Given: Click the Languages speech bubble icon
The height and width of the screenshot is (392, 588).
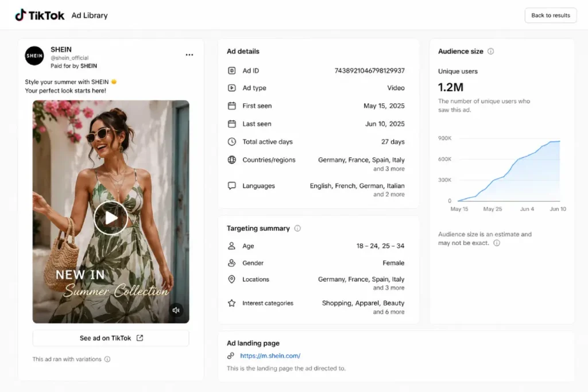Looking at the screenshot, I should pyautogui.click(x=232, y=185).
